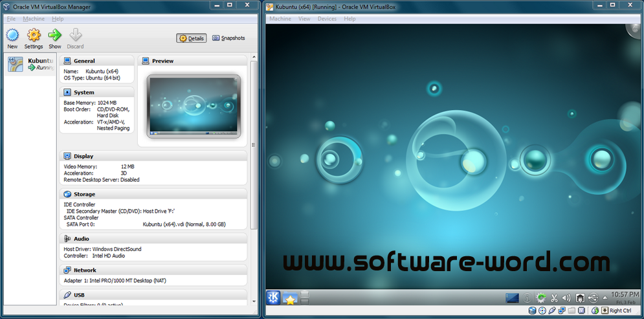Click the 'Video Memory: 12 MB' value
Screen dimensions: 644x319
pyautogui.click(x=128, y=166)
